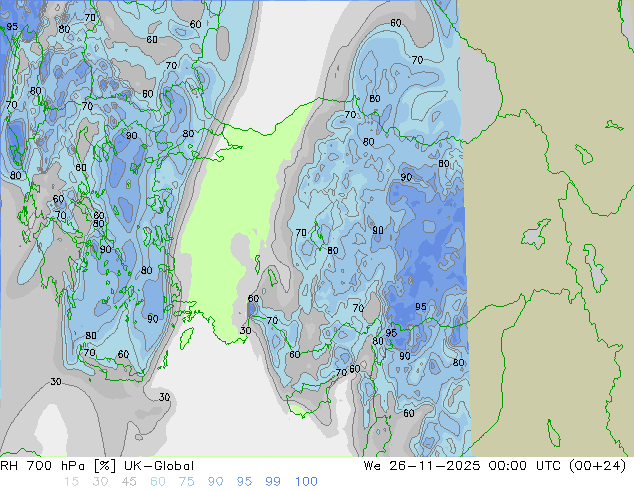Click legend value 99
Screen dimensions: 634x490
coord(273,482)
